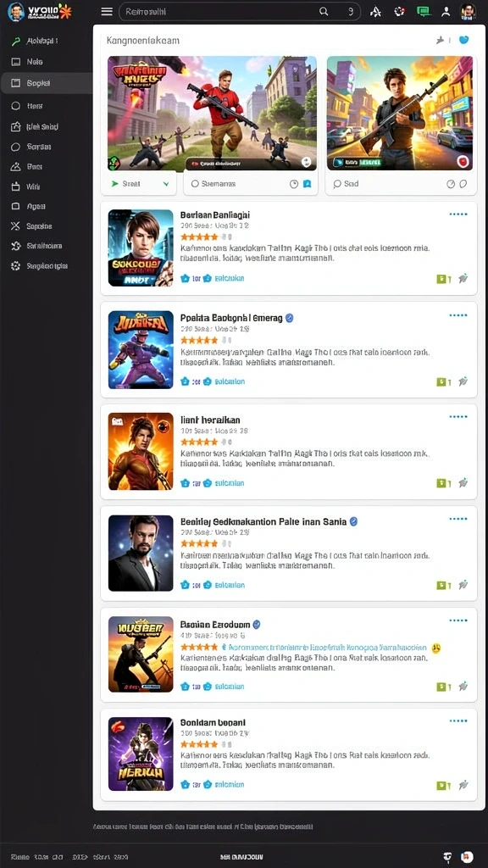Click the gear icon beside Senidnoum
488x868 pixels.
click(x=15, y=246)
